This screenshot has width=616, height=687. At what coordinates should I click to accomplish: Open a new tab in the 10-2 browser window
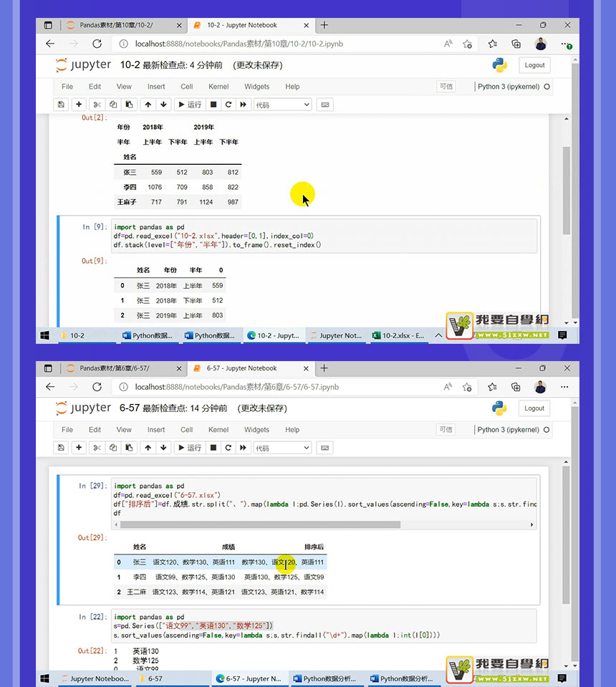coord(324,25)
